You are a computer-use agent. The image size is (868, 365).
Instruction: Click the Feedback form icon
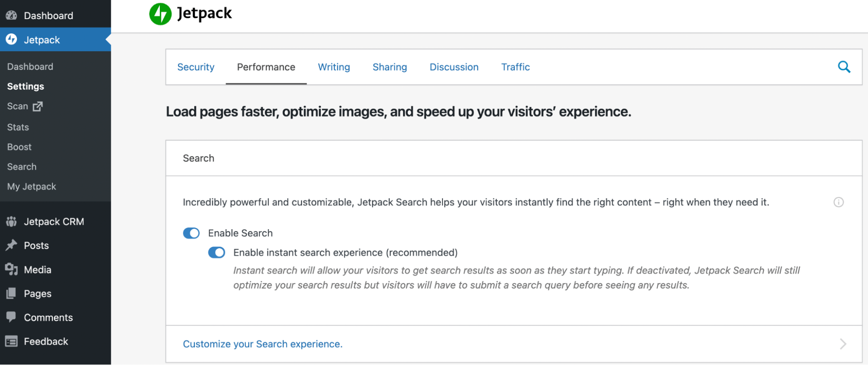(11, 342)
